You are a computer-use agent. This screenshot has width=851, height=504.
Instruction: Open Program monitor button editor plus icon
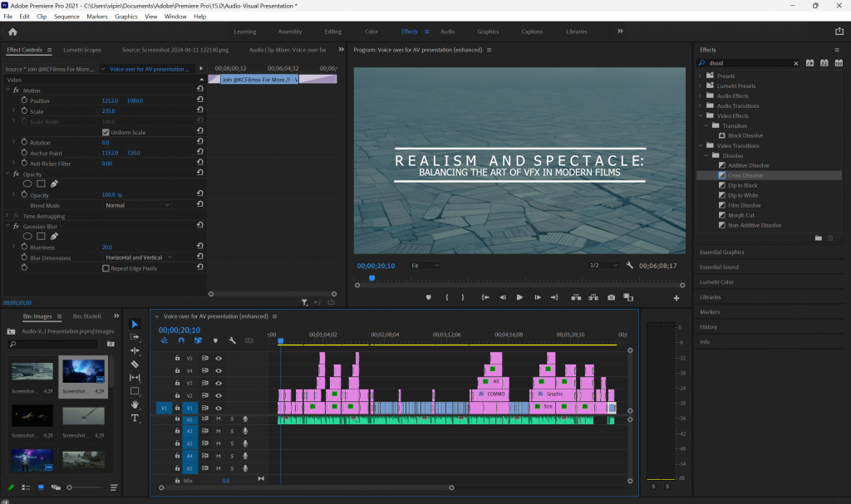[676, 298]
